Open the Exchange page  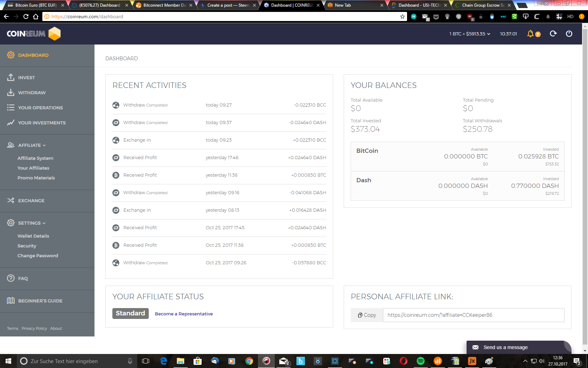tap(31, 200)
